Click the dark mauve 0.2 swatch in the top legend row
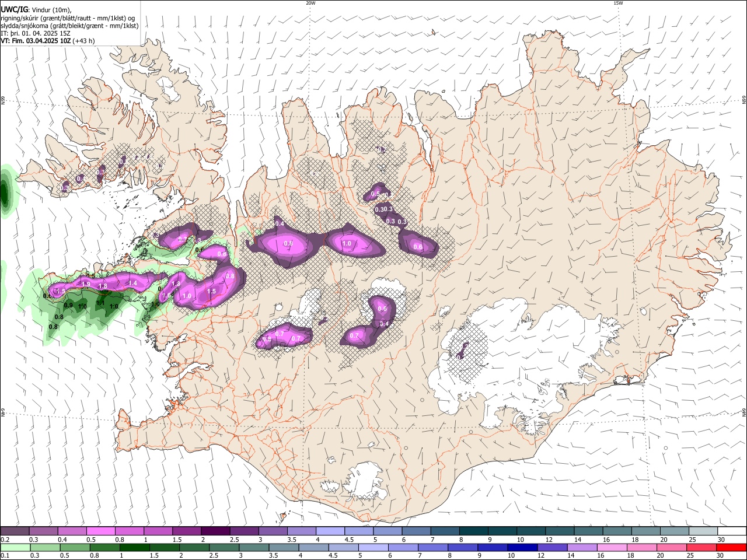747x560 pixels. tap(15, 531)
